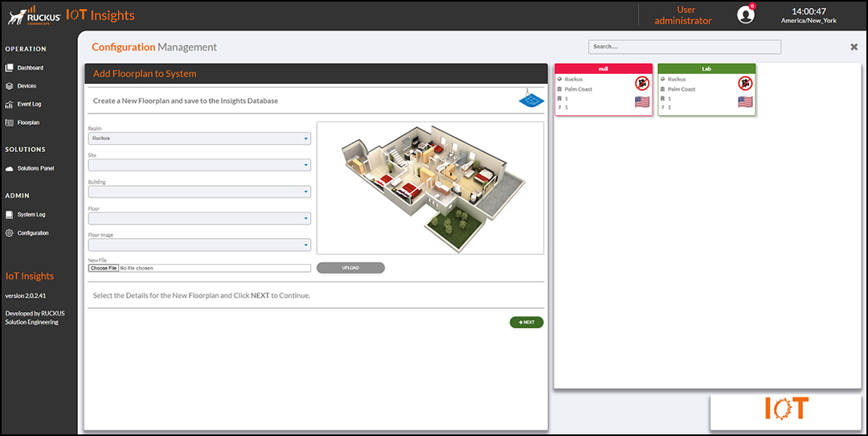
Task: Click the green NEXT button
Action: point(526,323)
